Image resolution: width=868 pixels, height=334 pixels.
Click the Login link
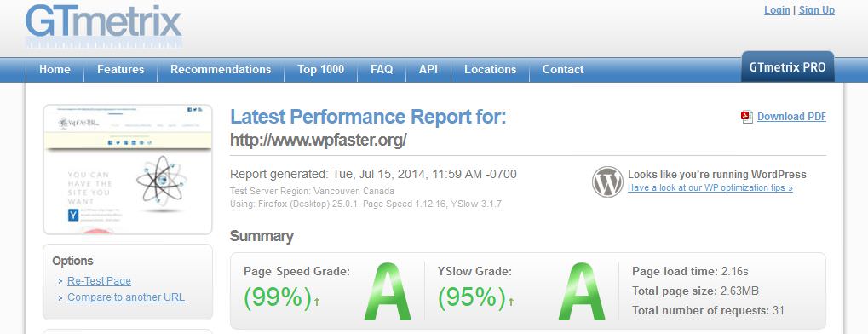777,10
